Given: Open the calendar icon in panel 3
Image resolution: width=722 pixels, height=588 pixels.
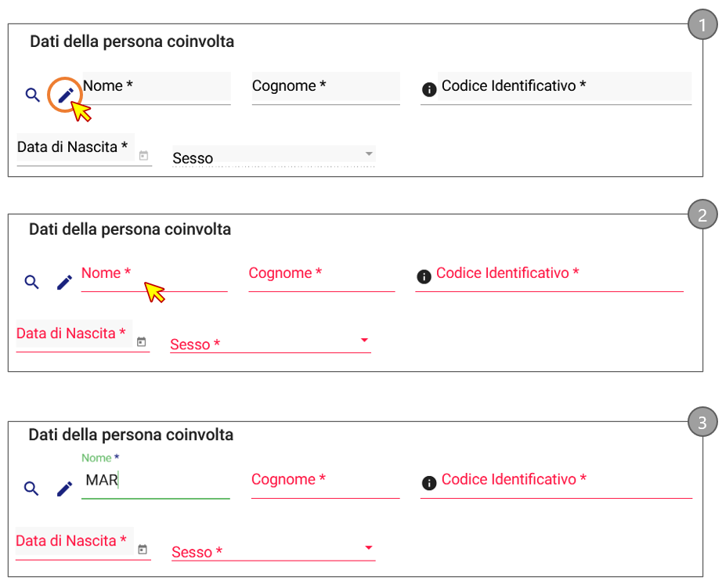Looking at the screenshot, I should click(143, 550).
